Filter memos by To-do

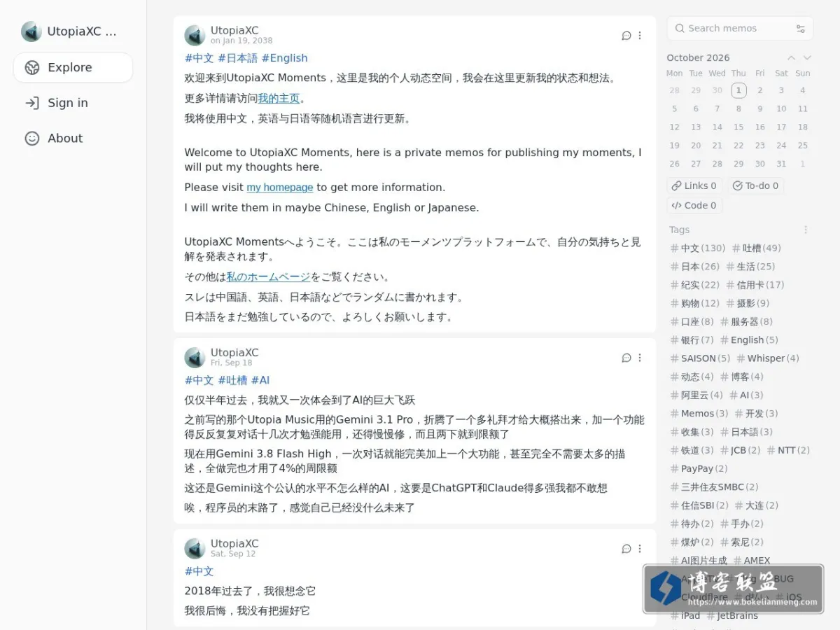755,185
